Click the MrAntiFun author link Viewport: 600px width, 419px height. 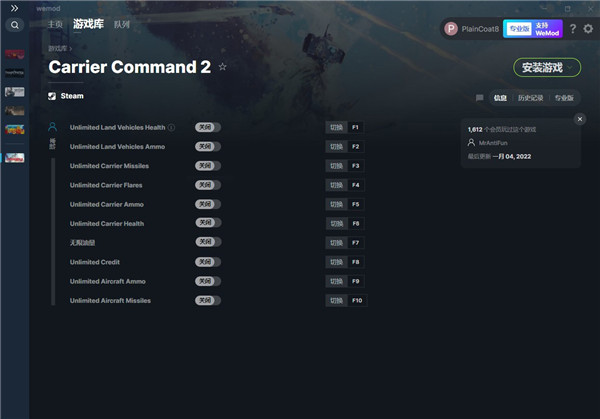pyautogui.click(x=493, y=143)
